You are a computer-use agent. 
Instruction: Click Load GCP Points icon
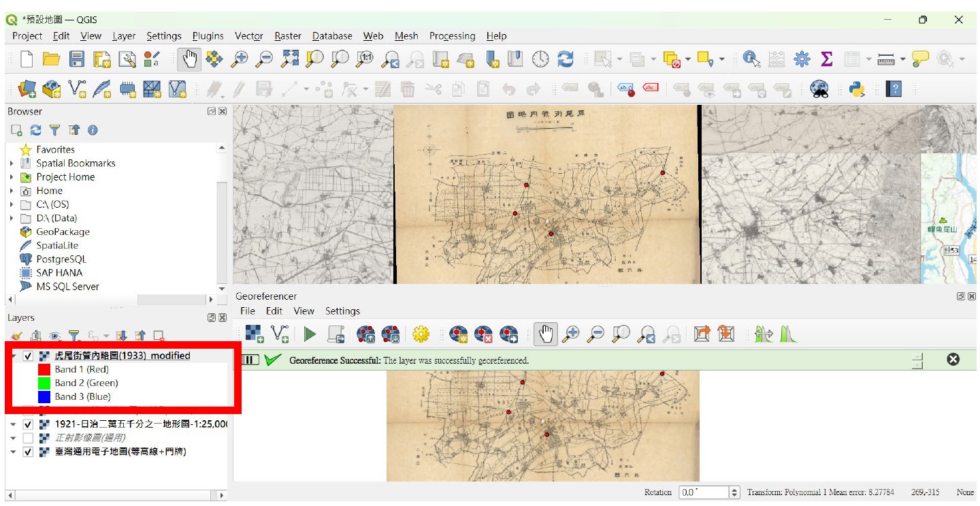[365, 334]
